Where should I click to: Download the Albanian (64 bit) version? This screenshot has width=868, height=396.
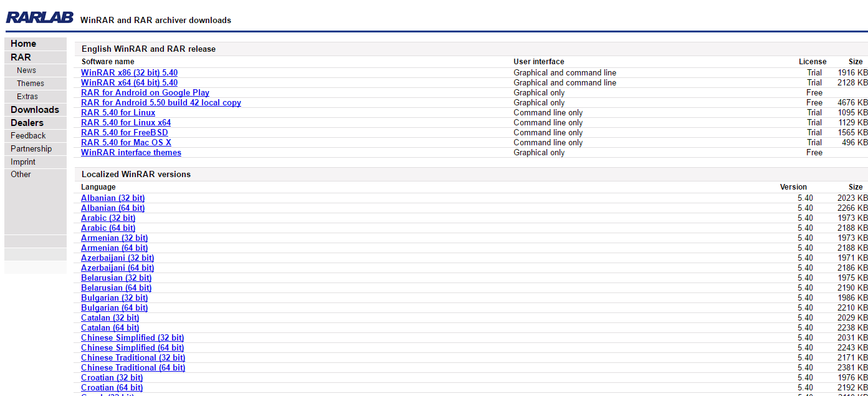tap(113, 208)
